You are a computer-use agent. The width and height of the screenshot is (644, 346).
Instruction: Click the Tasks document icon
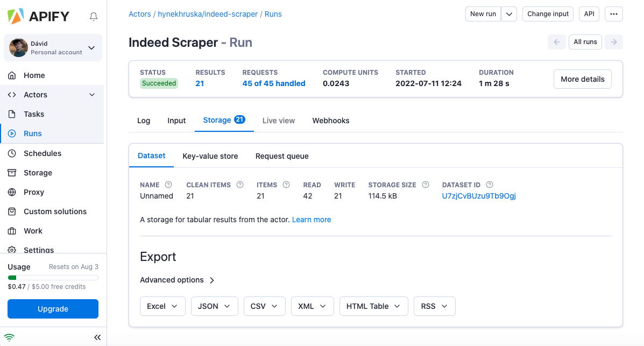click(12, 114)
